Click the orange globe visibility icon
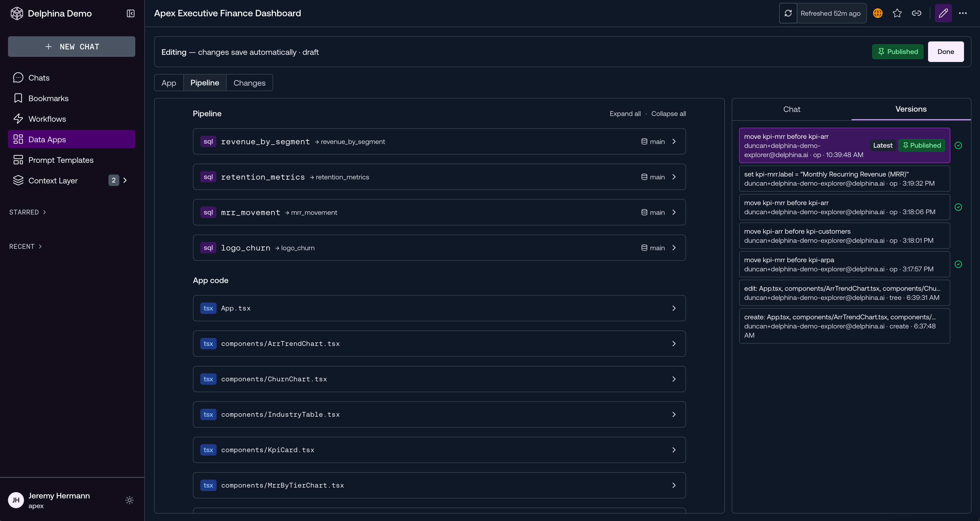Viewport: 980px width, 521px height. (x=878, y=13)
